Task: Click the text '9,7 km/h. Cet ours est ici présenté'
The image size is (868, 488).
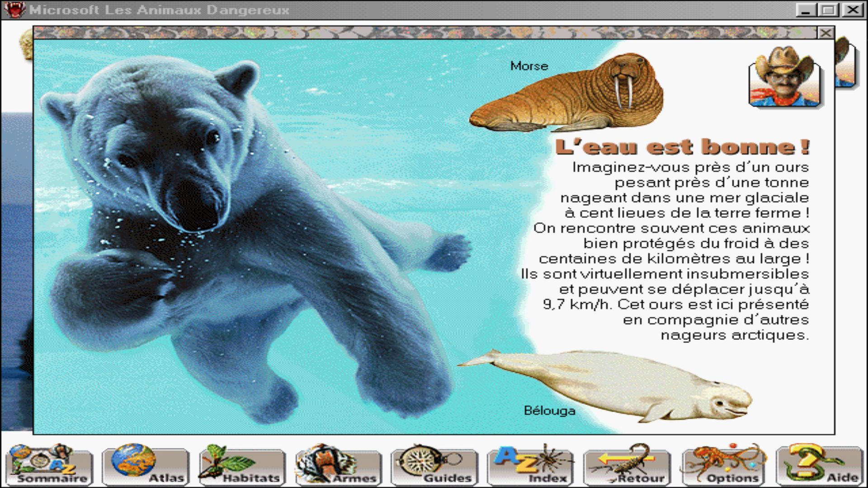Action: (x=676, y=305)
